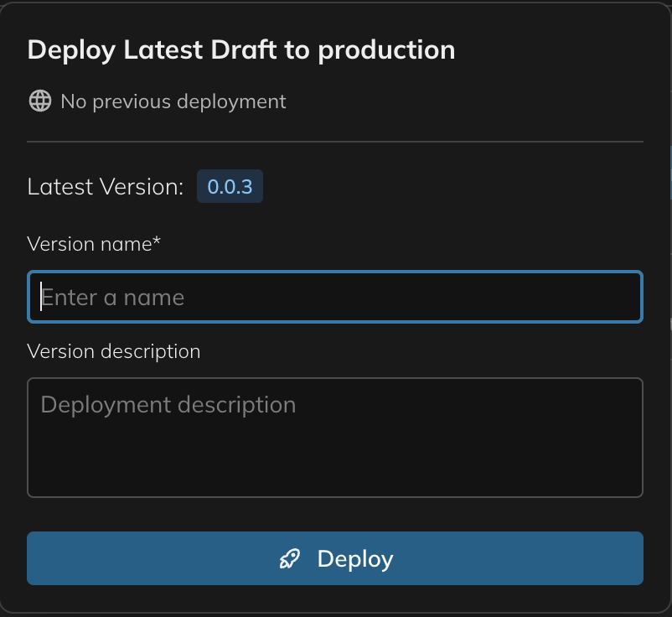
Task: Click the 'Version name*' label
Action: [x=94, y=244]
